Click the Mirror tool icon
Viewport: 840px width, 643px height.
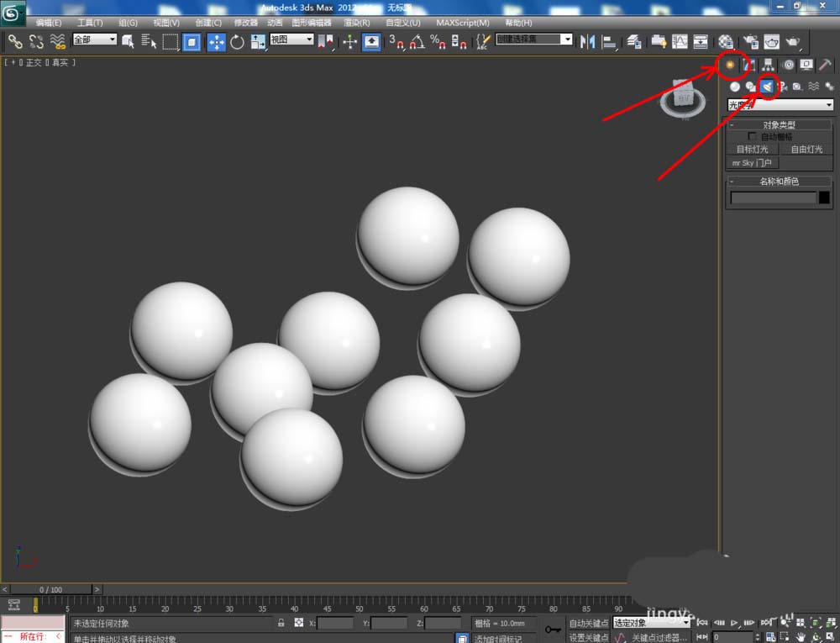[587, 42]
